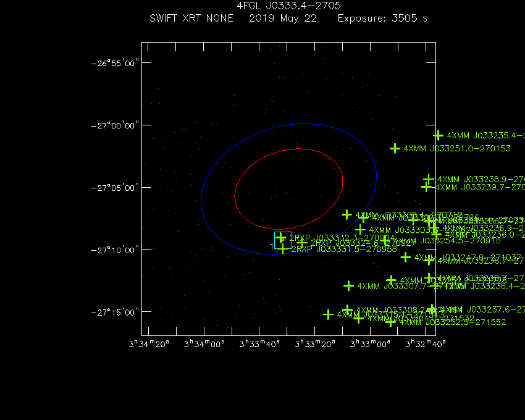Click the cross marker left of 4XMM J033252.3-271552

point(390,322)
